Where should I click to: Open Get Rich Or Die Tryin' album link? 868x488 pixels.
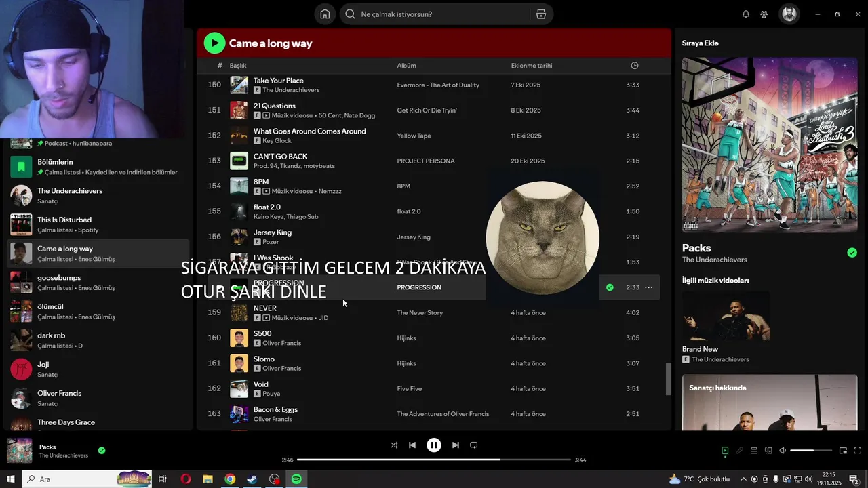[x=427, y=110]
